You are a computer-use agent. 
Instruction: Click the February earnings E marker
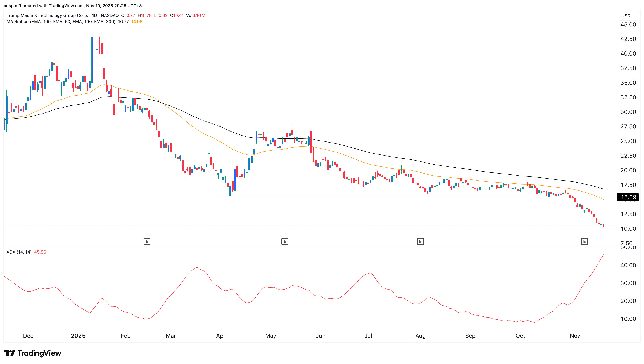(147, 241)
